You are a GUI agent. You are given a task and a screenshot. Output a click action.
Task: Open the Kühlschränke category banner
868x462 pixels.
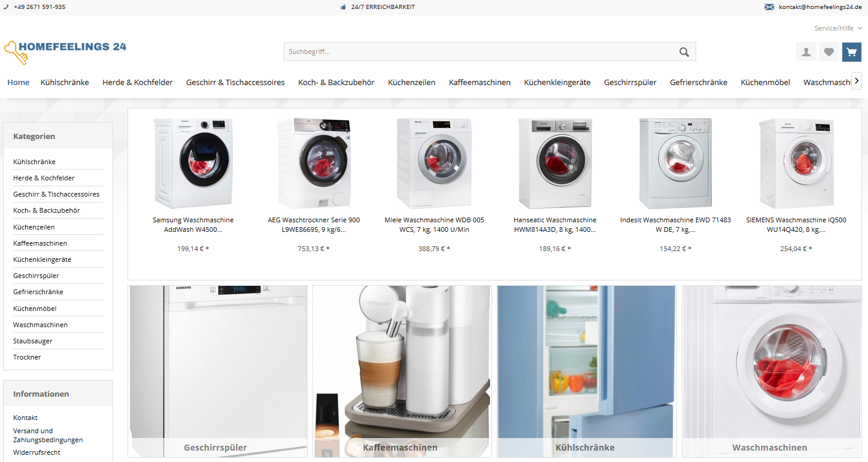(x=587, y=372)
